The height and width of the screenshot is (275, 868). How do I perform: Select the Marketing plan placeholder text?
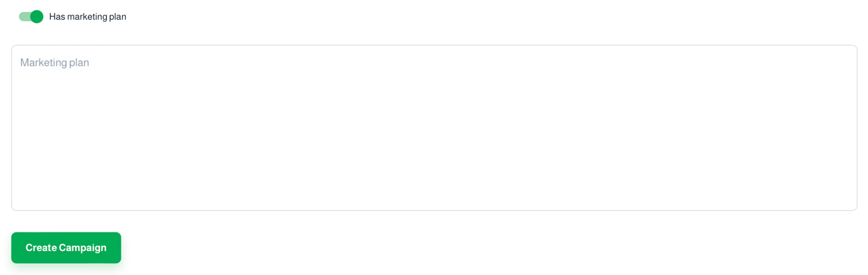[55, 62]
